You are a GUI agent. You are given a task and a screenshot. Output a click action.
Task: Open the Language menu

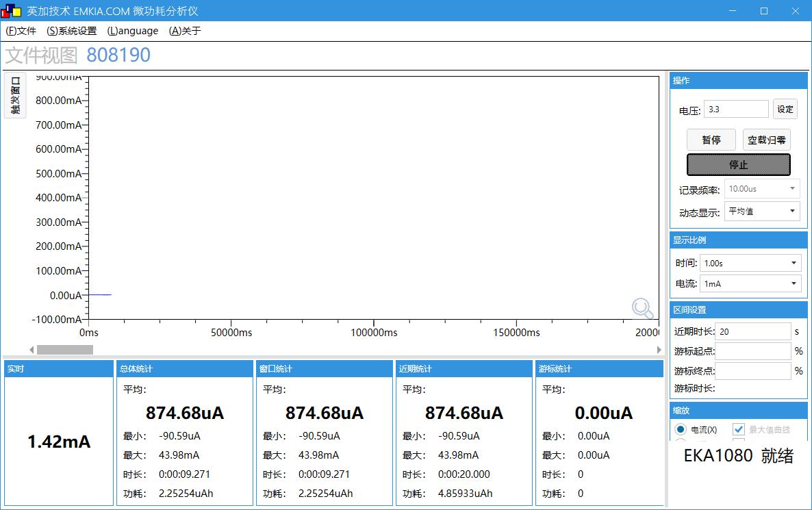pos(133,31)
